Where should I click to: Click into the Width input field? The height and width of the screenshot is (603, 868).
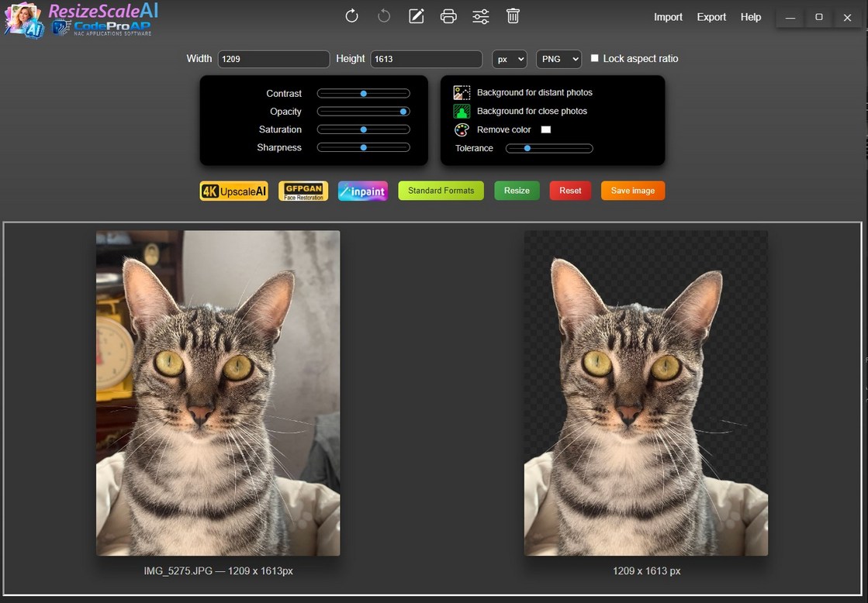[274, 59]
